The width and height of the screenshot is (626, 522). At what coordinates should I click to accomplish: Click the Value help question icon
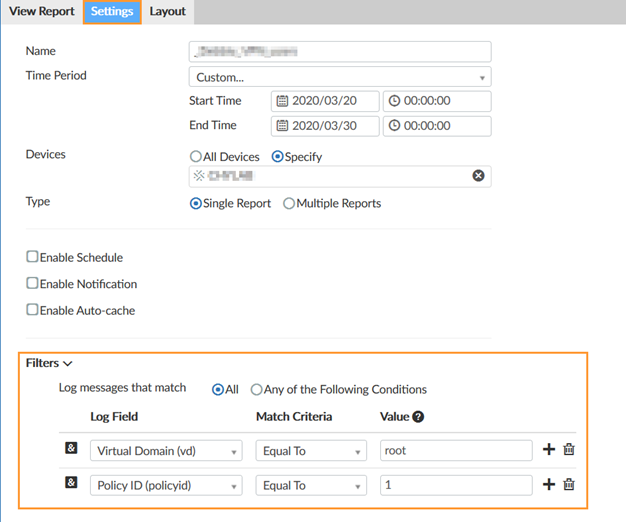(x=418, y=417)
